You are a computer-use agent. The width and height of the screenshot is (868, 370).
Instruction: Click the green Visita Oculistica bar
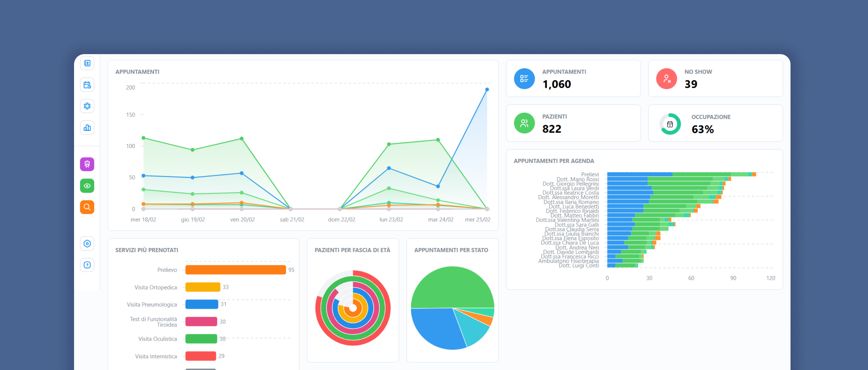[201, 339]
